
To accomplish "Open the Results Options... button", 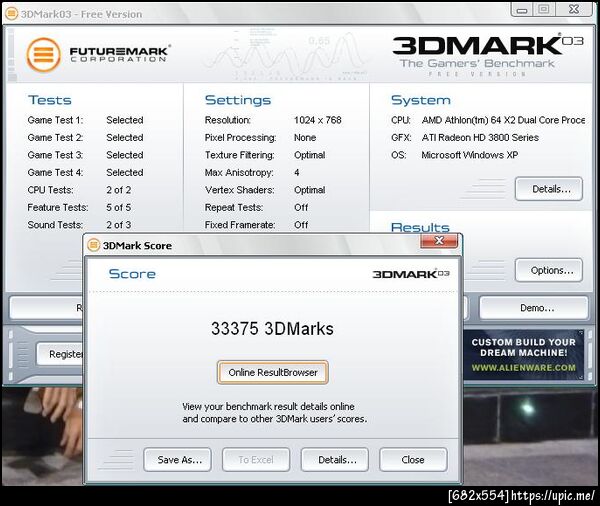I will tap(549, 270).
